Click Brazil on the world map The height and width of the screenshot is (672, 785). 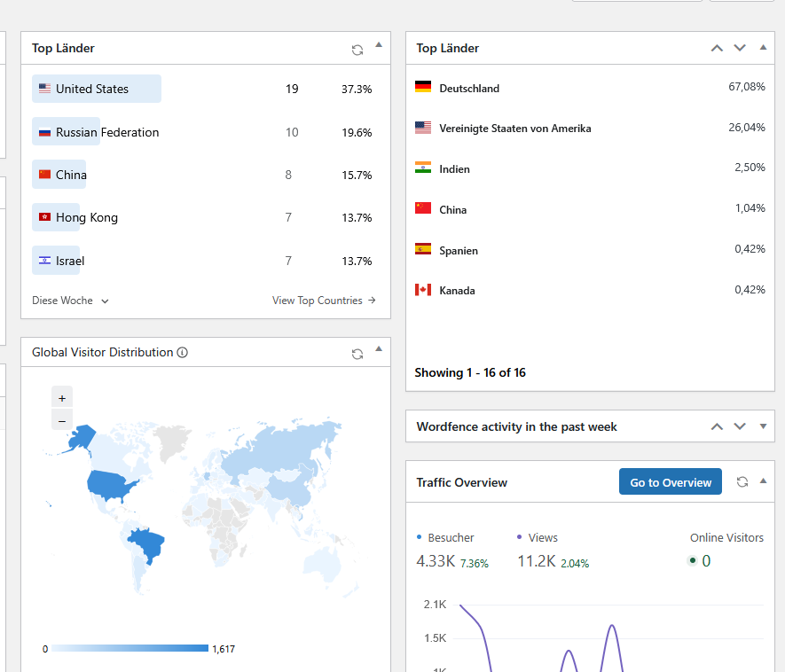tap(148, 544)
